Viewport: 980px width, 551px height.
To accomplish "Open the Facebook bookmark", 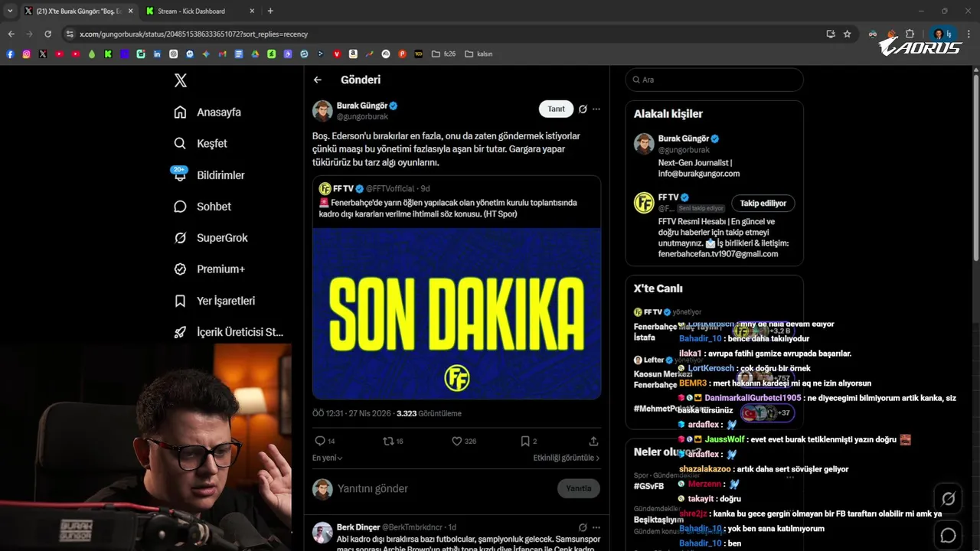I will (10, 54).
